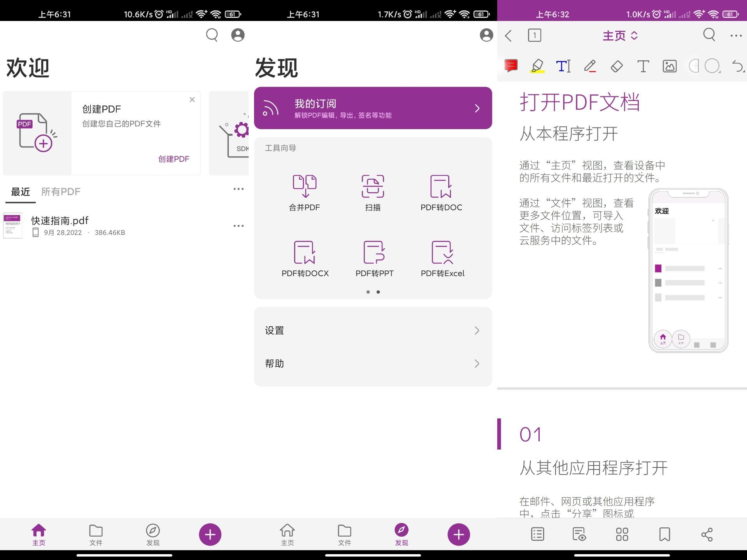This screenshot has width=747, height=560.
Task: Share the PDF via the share icon
Action: (x=707, y=534)
